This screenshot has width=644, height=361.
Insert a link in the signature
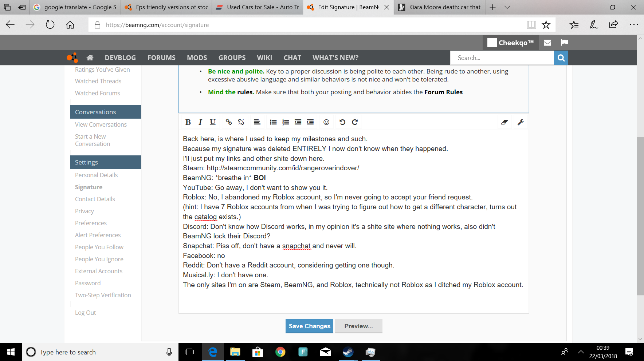pos(229,122)
